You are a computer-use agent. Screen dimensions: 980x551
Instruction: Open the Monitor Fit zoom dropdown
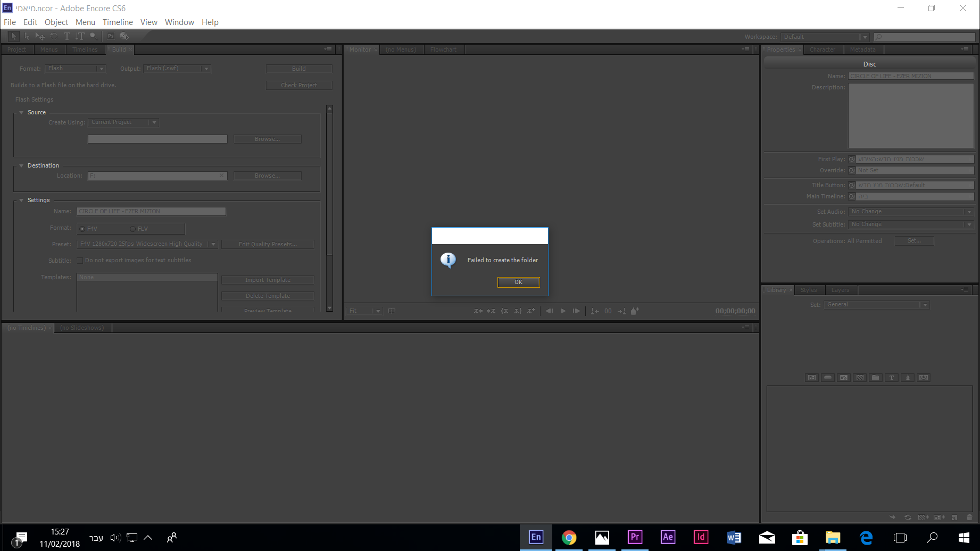pos(364,311)
